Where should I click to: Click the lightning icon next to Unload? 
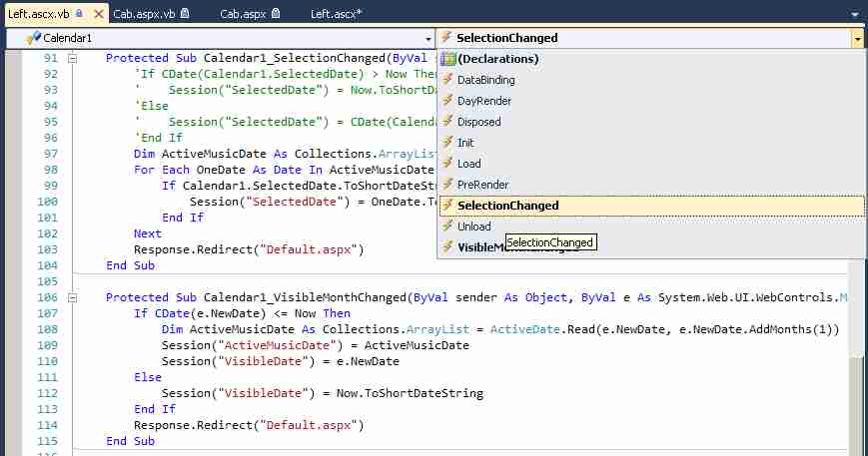pyautogui.click(x=447, y=227)
